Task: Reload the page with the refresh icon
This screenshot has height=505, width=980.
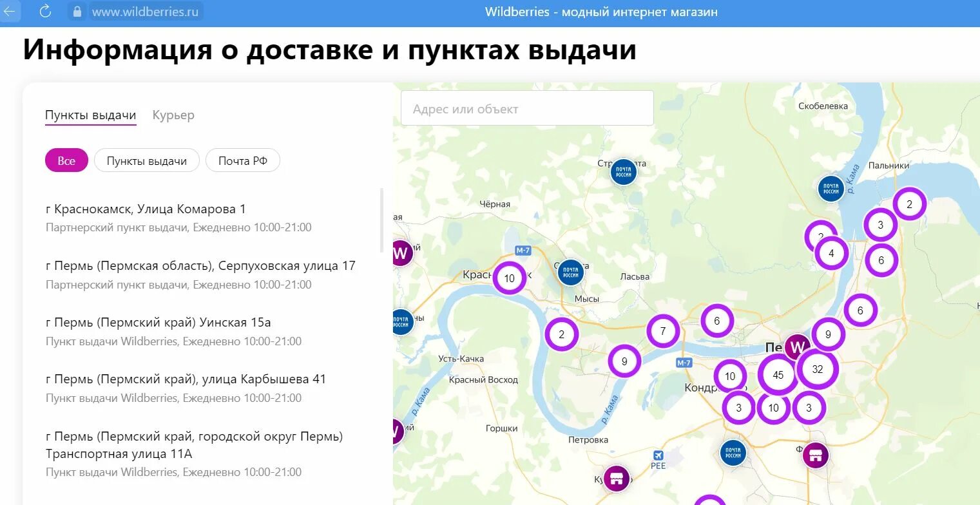Action: 45,11
